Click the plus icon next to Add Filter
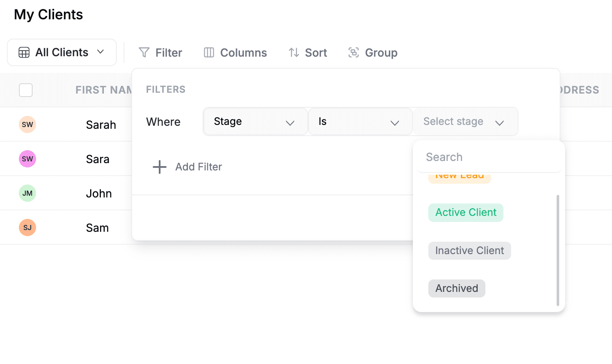Screen dimensions: 612x364 (x=159, y=167)
